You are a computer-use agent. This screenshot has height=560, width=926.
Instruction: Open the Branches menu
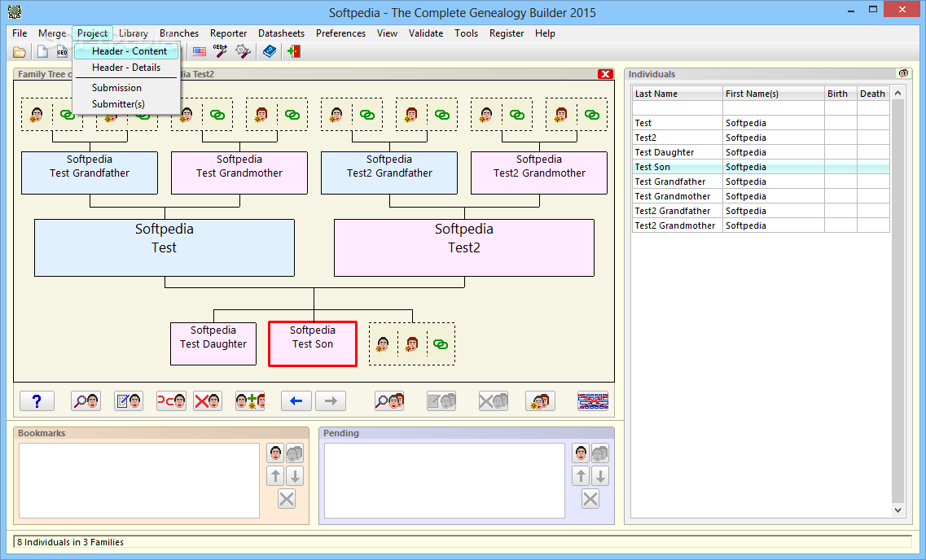179,33
